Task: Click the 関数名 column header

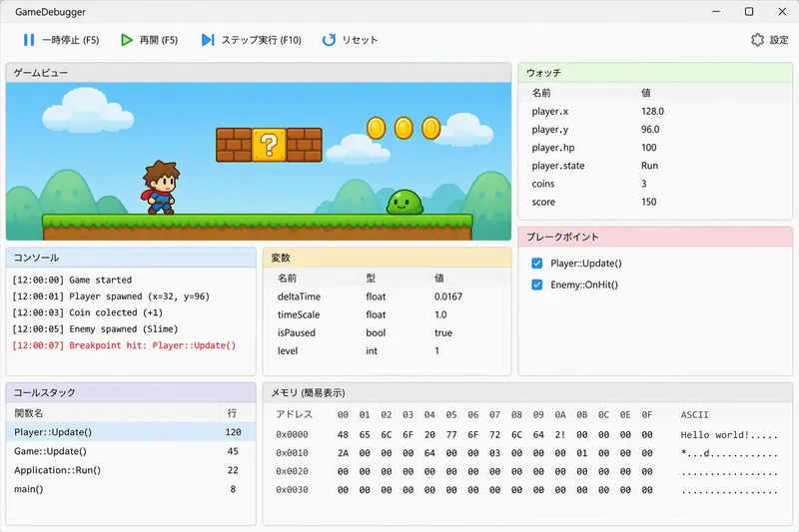Action: click(x=29, y=413)
